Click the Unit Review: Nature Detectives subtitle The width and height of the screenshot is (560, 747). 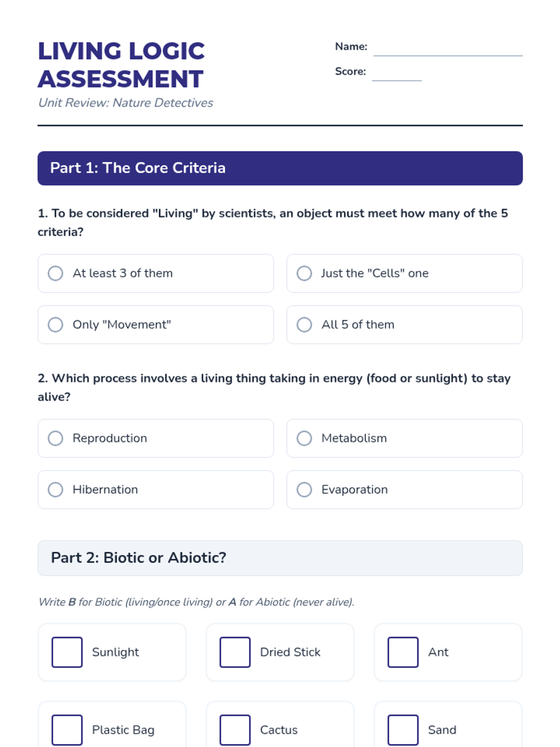click(126, 103)
